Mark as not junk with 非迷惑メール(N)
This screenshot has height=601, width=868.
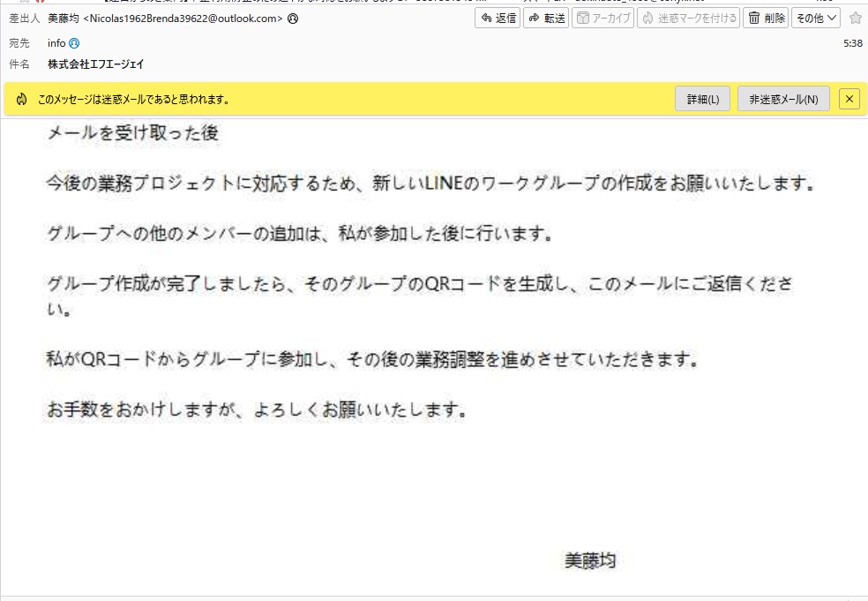[x=783, y=99]
